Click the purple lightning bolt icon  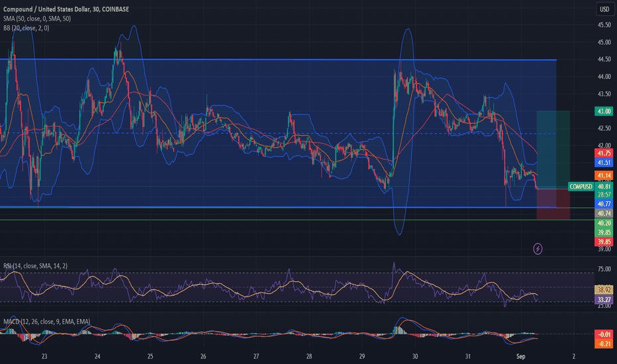538,249
